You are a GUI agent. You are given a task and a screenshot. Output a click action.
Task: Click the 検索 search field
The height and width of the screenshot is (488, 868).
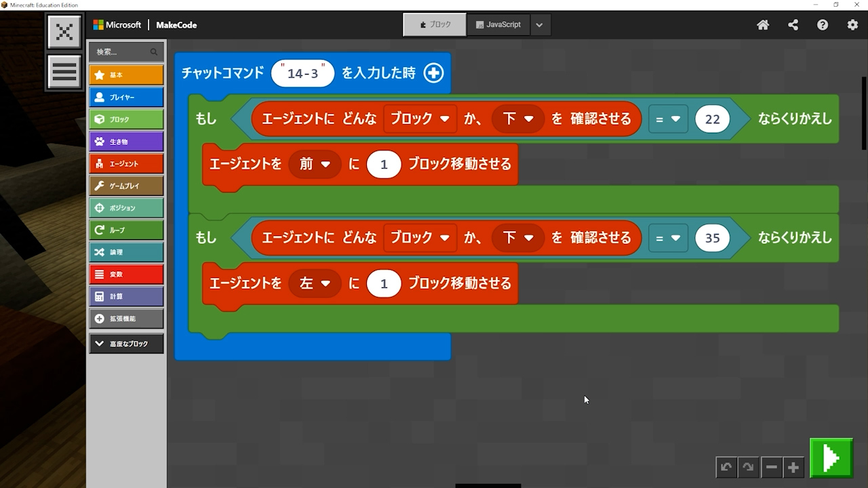click(x=122, y=52)
